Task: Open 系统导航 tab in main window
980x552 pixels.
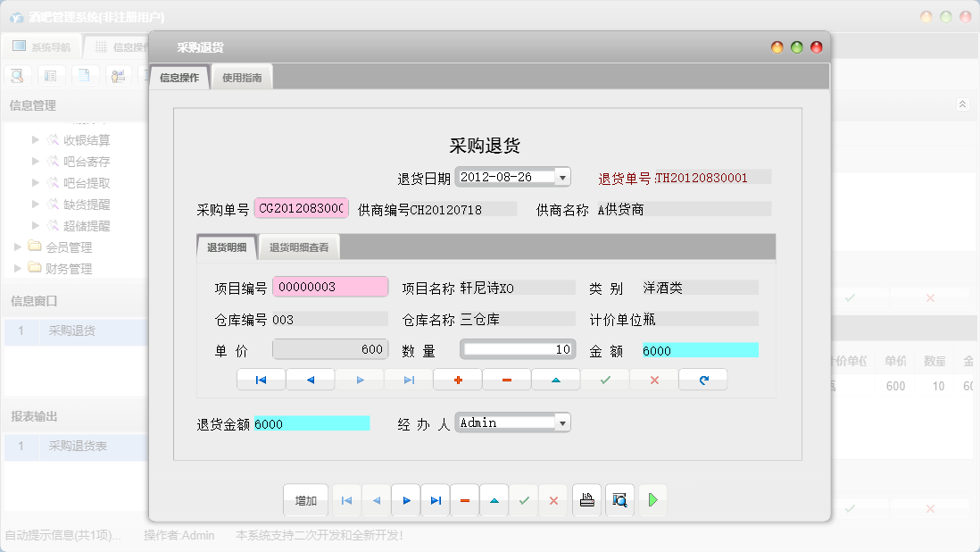Action: click(43, 46)
